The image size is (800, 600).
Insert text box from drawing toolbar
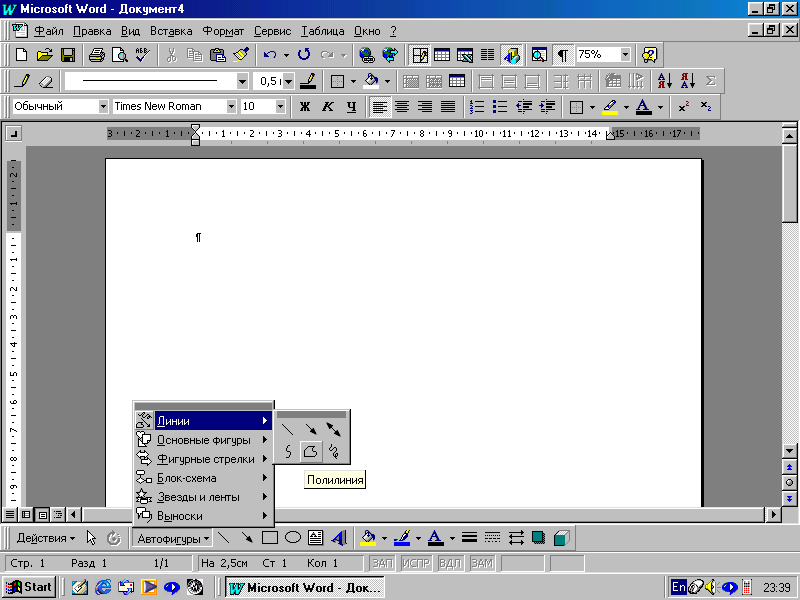[x=316, y=538]
